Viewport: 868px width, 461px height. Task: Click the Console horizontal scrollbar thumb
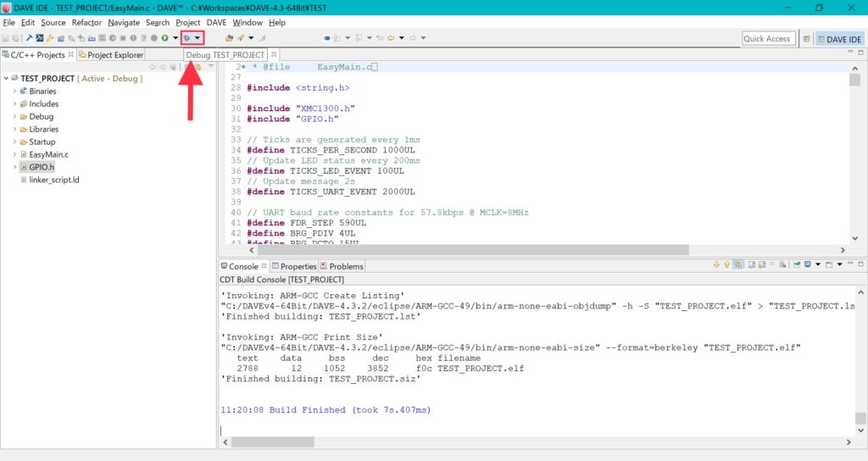(x=273, y=442)
